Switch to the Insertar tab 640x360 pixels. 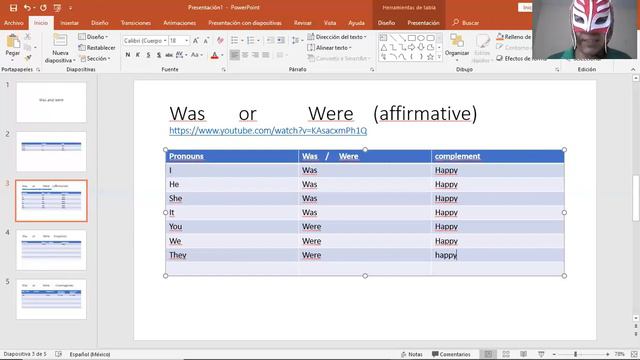pyautogui.click(x=69, y=23)
